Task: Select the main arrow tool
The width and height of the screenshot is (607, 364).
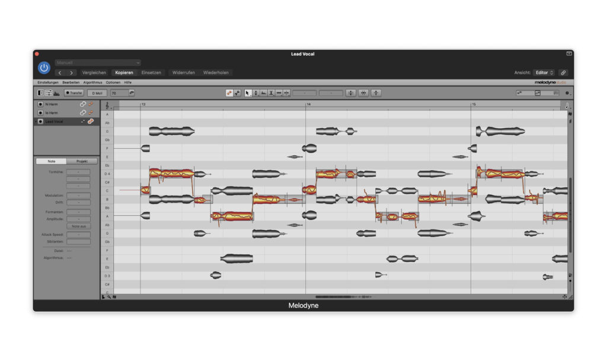Action: pos(248,93)
